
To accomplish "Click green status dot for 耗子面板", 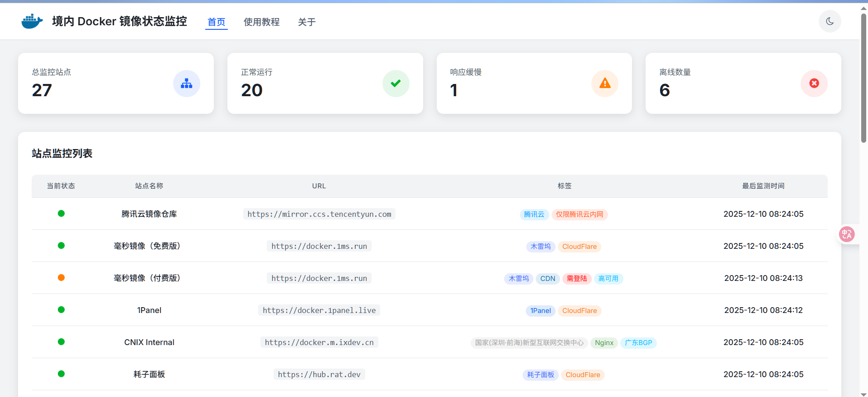I will (x=61, y=374).
